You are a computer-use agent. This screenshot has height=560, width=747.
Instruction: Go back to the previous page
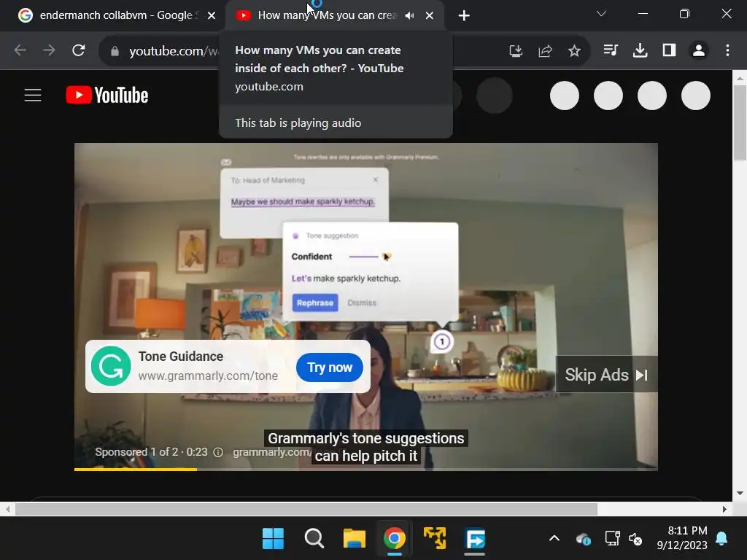[20, 50]
